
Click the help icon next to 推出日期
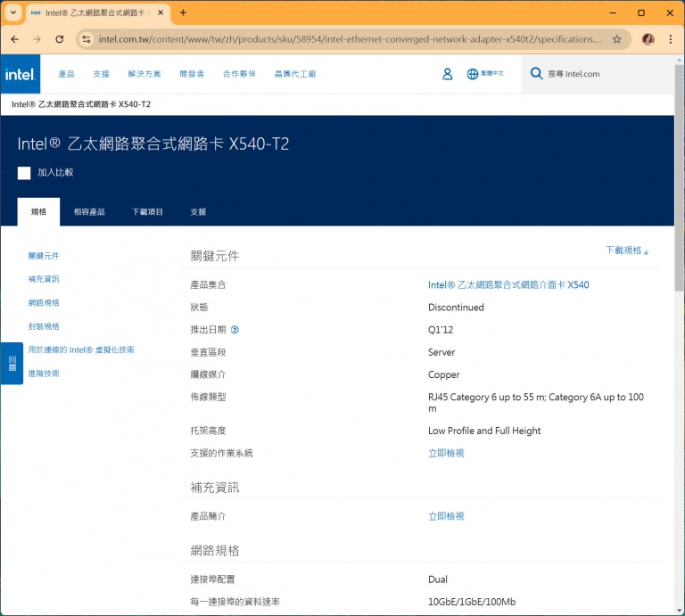tap(235, 330)
